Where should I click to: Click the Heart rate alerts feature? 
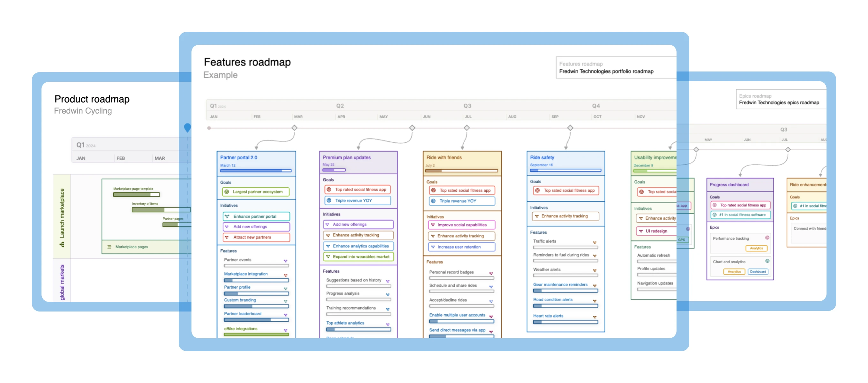(548, 316)
